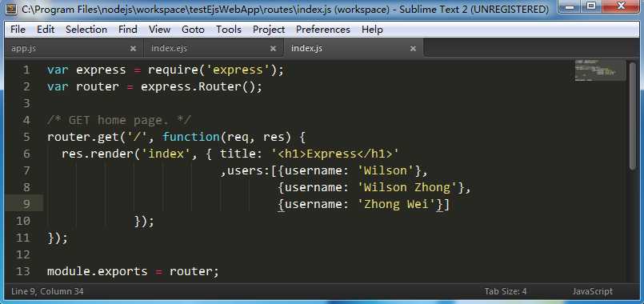Click router.get on line 5
Image resolution: width=644 pixels, height=304 pixels.
[x=83, y=137]
